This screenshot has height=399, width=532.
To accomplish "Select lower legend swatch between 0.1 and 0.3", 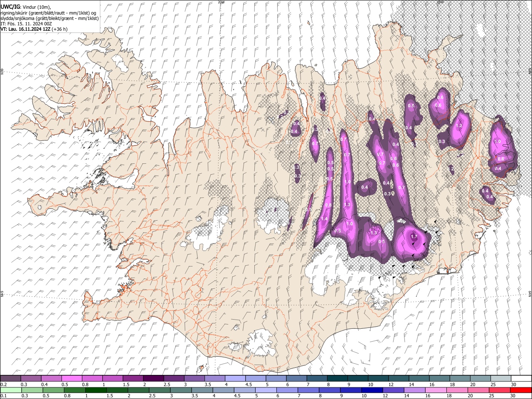I will pos(11,390).
